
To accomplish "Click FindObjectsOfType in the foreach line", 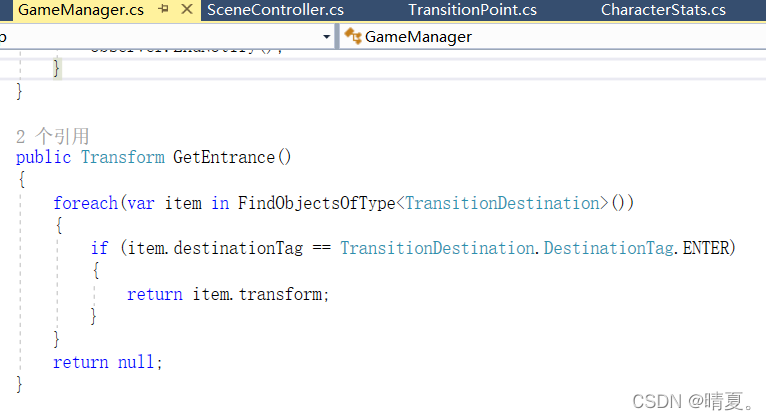I will click(x=317, y=203).
